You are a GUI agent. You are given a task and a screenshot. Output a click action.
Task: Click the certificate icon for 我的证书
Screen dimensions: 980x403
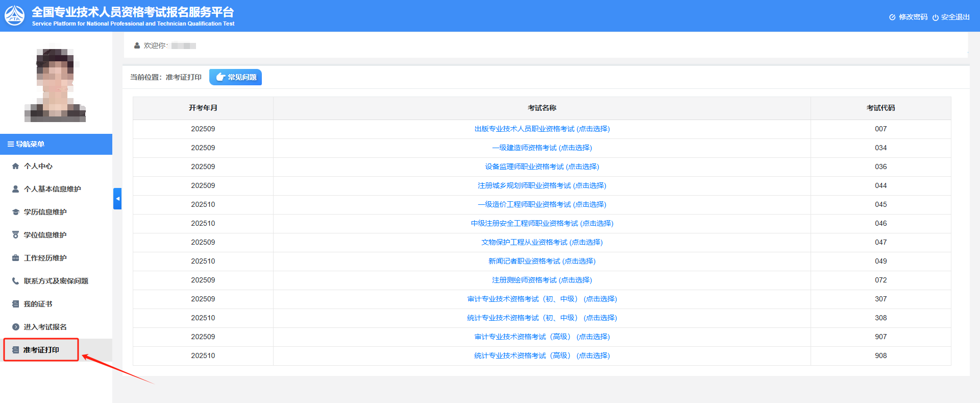click(15, 304)
